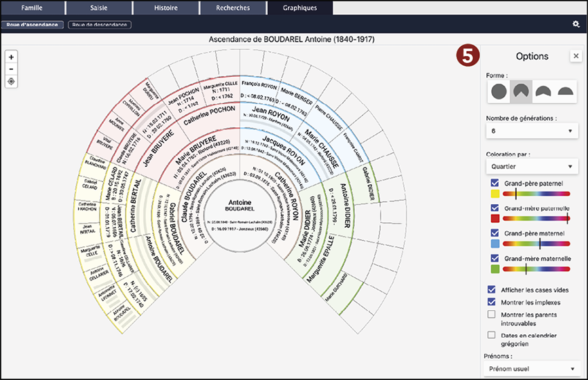The width and height of the screenshot is (588, 380).
Task: Click the yellow Grand-père paternel swatch
Action: click(495, 194)
